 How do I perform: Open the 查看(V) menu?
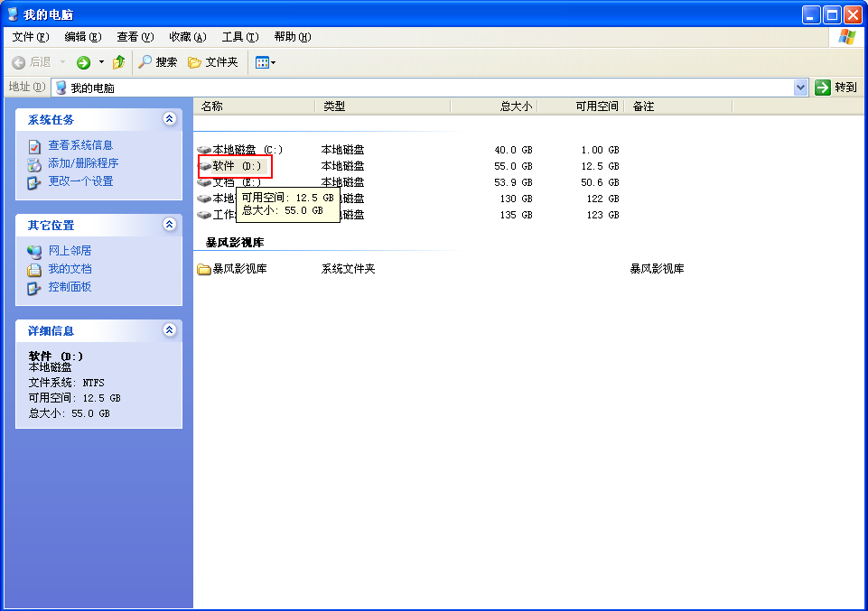point(135,36)
